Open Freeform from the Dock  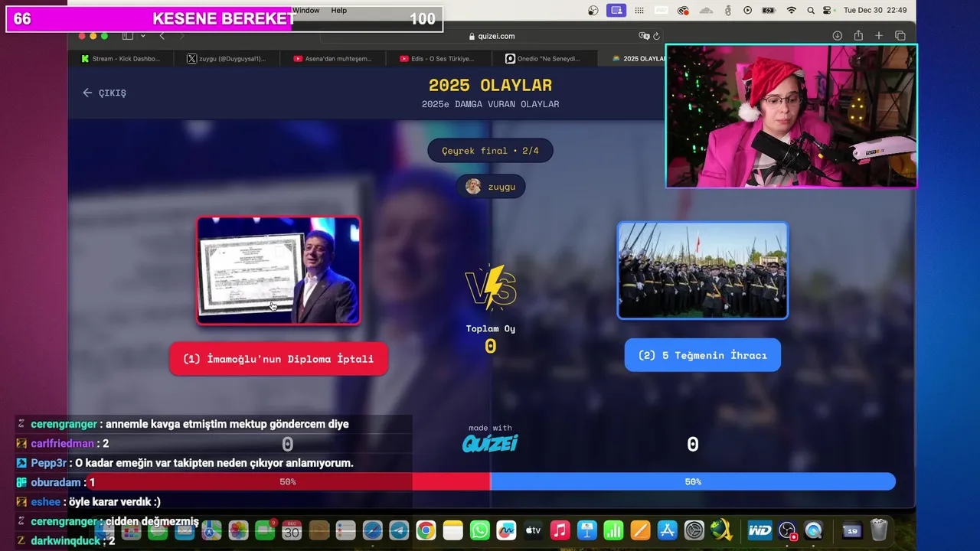[506, 530]
